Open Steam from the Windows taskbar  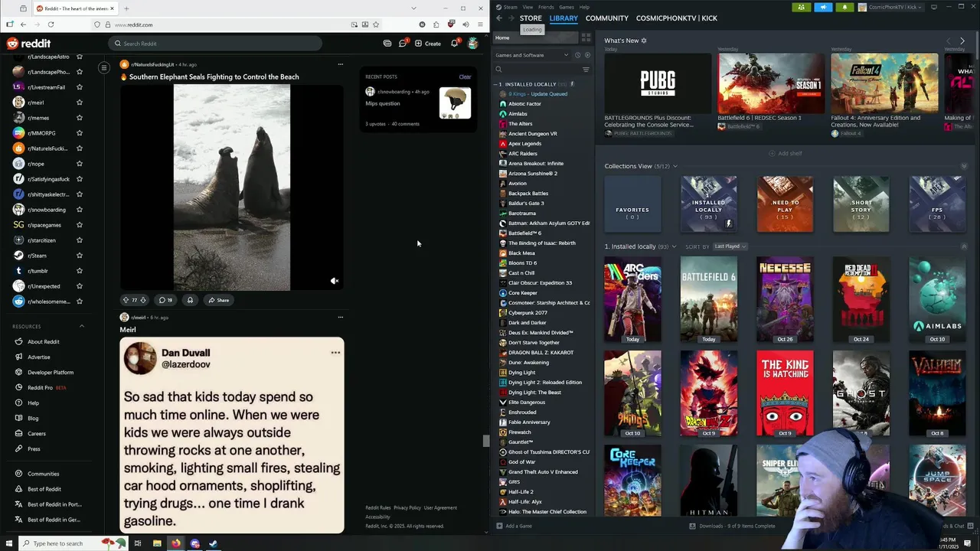pyautogui.click(x=214, y=543)
